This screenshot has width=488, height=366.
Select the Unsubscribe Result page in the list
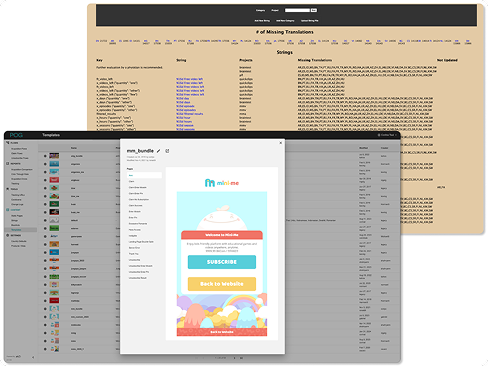[x=138, y=278]
